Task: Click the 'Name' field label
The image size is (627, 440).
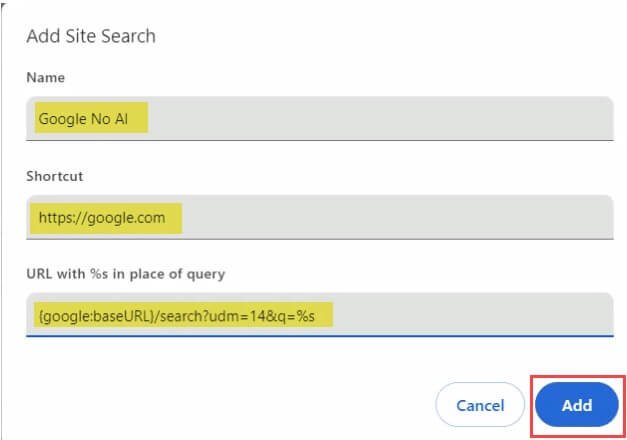Action: pos(46,77)
